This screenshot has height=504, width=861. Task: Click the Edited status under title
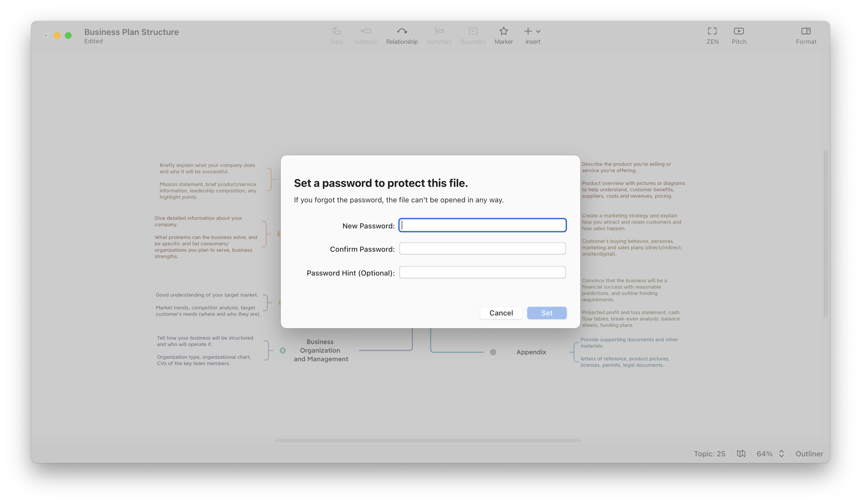(93, 41)
